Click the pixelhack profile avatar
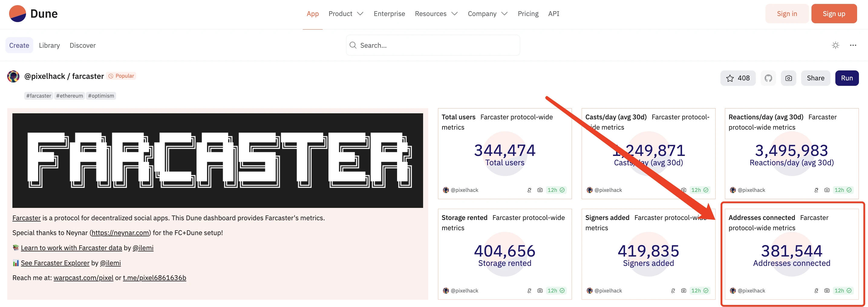The width and height of the screenshot is (868, 307). point(14,76)
